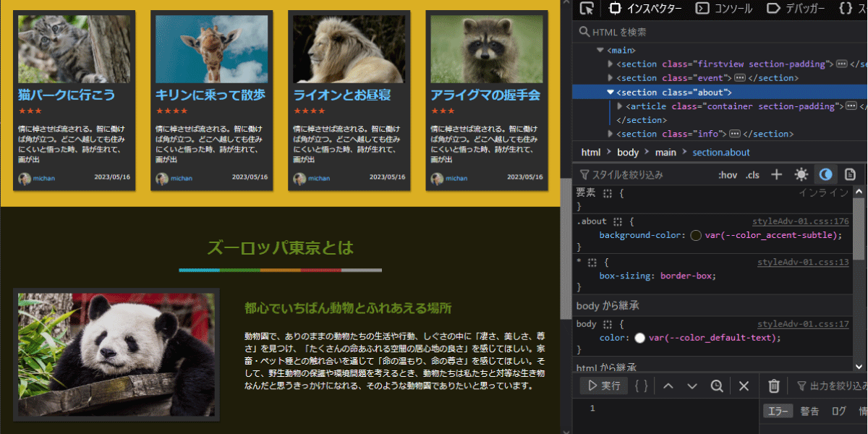This screenshot has width=868, height=434.
Task: Open styleAdv-01.css:17 source link
Action: 803,324
